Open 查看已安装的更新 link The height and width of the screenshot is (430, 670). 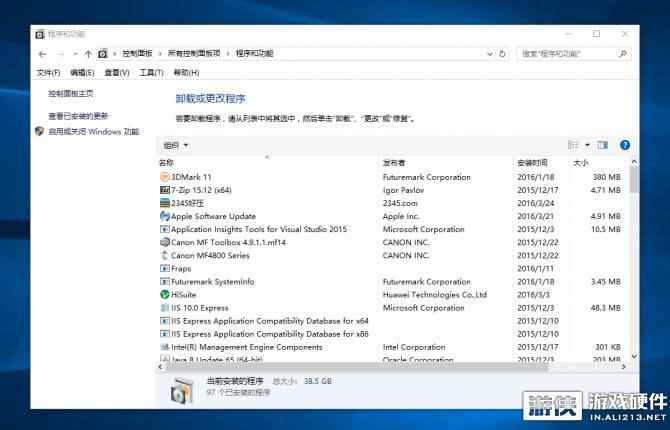point(78,116)
